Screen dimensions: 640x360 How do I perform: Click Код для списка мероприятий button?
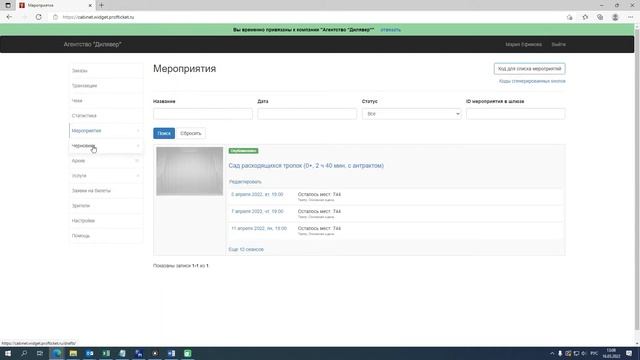[529, 69]
